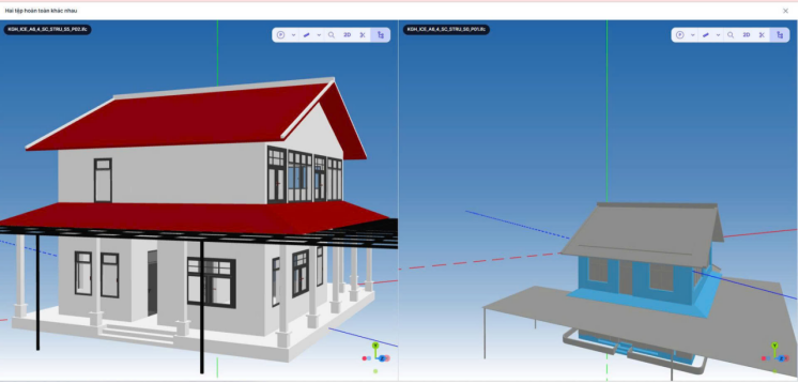Open play-mode dropdown arrow in right viewer toolbar
This screenshot has width=799, height=383.
point(693,35)
